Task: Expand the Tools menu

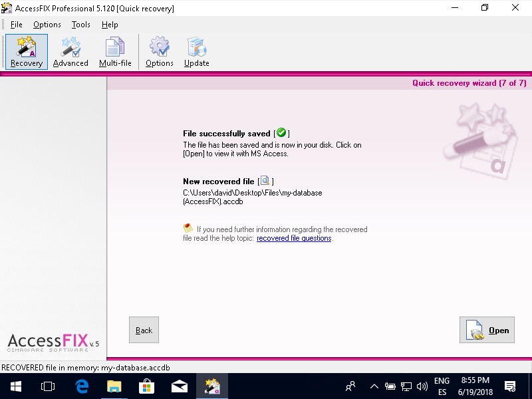Action: (81, 25)
